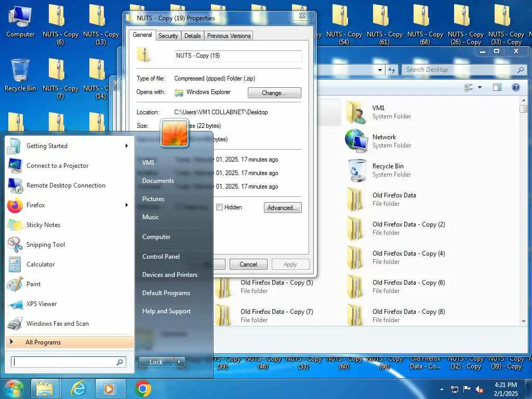The image size is (532, 399).
Task: Open Windows Media Player taskbar icon
Action: tap(110, 389)
